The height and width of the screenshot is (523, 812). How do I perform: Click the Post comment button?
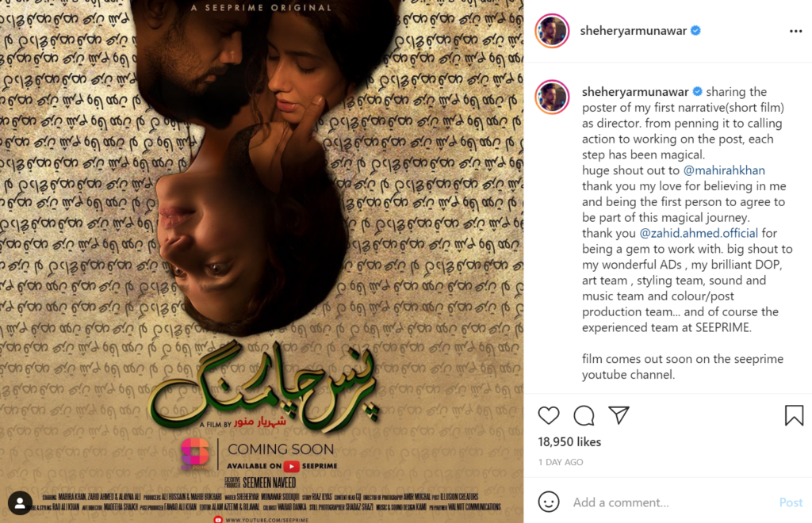coord(791,502)
